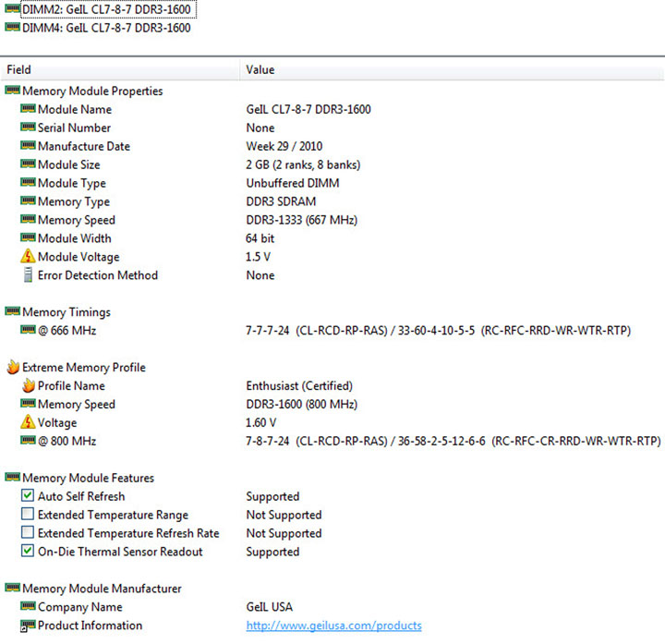Click the Error Detection Method server icon

tap(28, 275)
